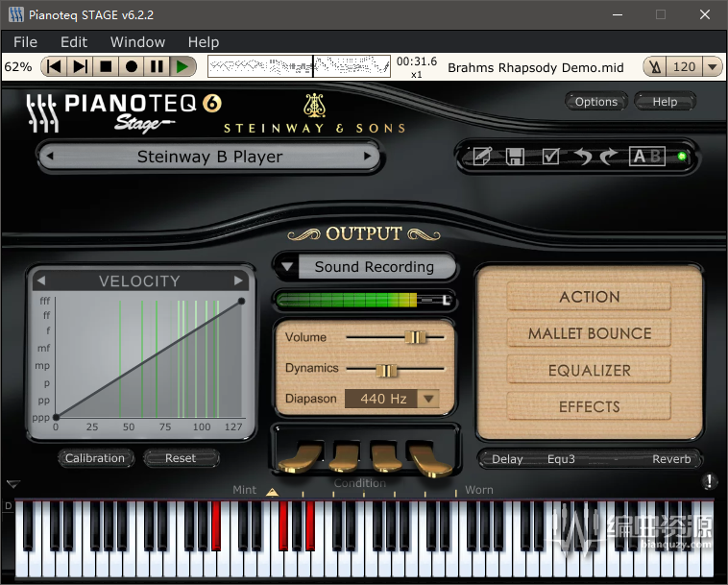Click the Help button near Options
The image size is (728, 585).
pos(665,102)
